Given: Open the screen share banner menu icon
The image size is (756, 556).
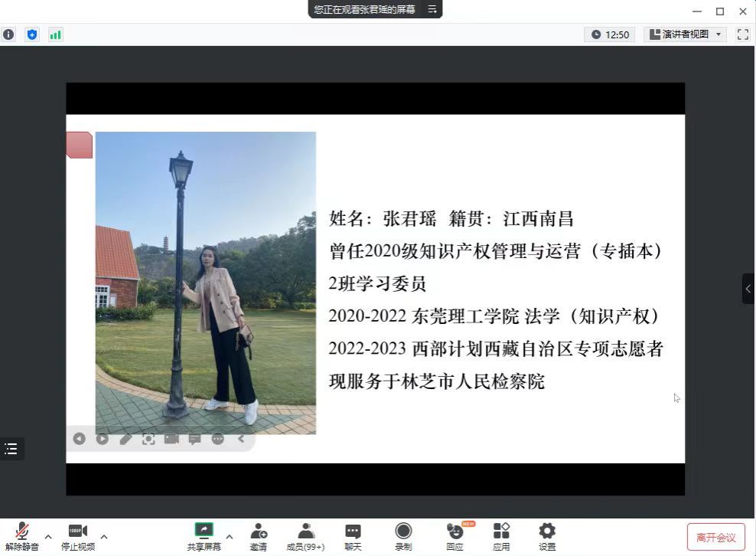Looking at the screenshot, I should click(432, 9).
